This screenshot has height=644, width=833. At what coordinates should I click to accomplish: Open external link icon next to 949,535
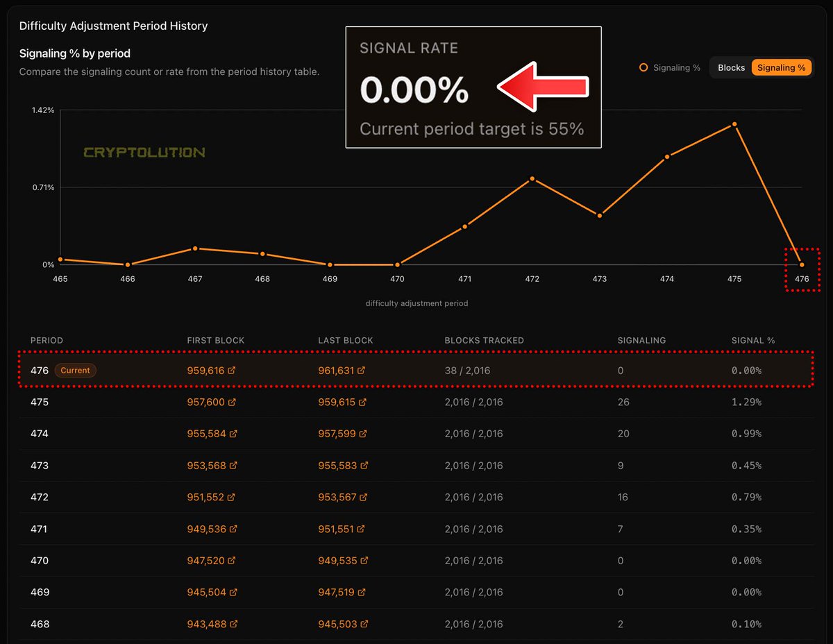click(364, 561)
